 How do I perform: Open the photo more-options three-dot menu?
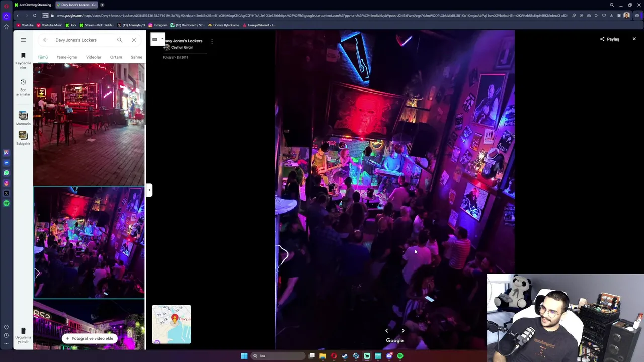(212, 41)
